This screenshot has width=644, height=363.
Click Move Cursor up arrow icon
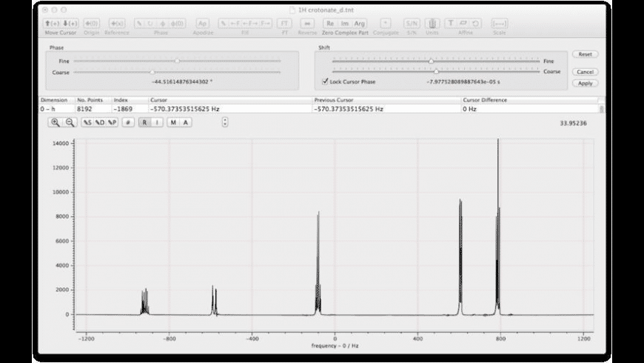click(x=52, y=24)
